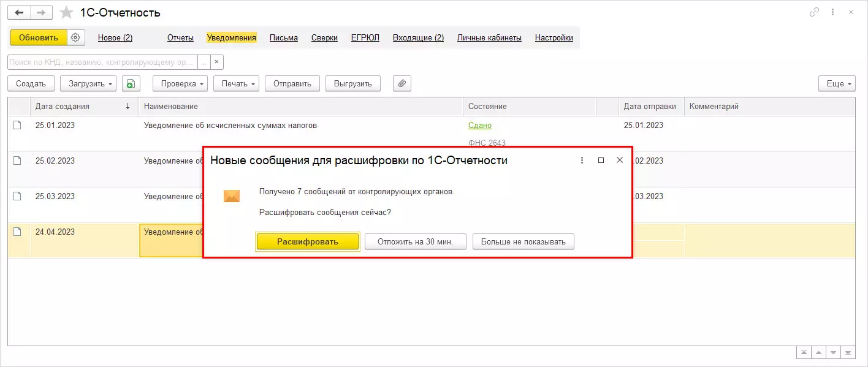Open the ЕГРЮЛ tab
868x367 pixels.
[x=365, y=37]
